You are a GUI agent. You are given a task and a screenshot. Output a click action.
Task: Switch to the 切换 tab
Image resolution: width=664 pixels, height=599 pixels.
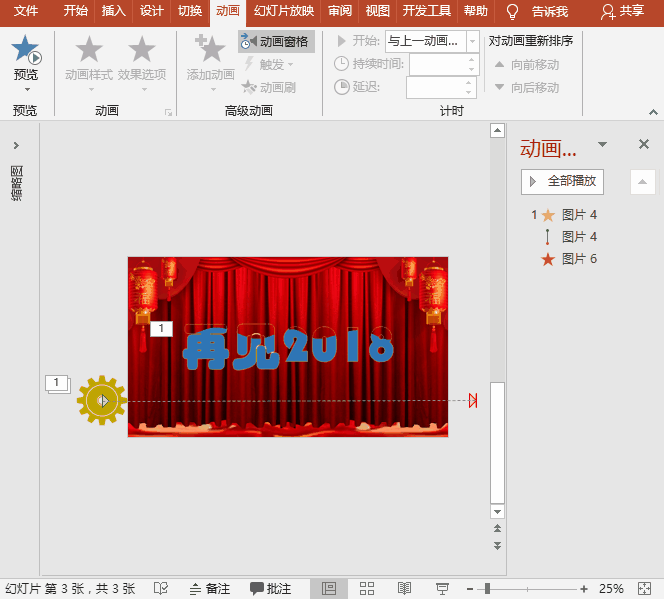[x=190, y=11]
